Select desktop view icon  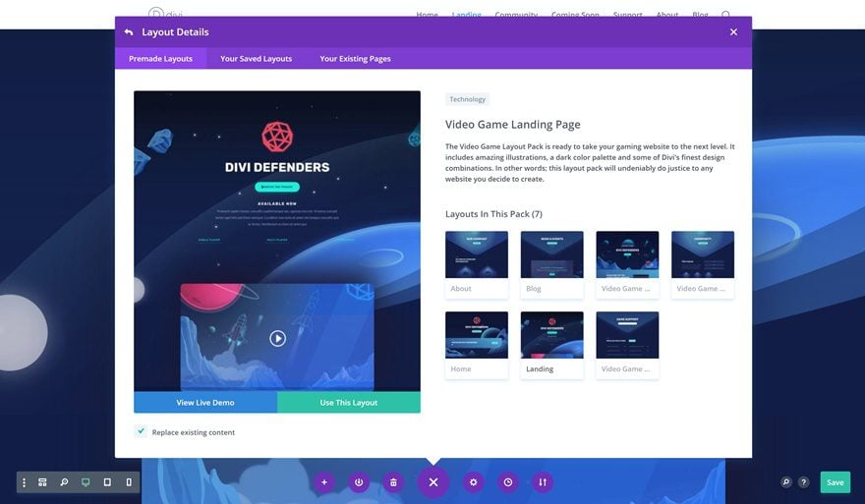coord(86,482)
